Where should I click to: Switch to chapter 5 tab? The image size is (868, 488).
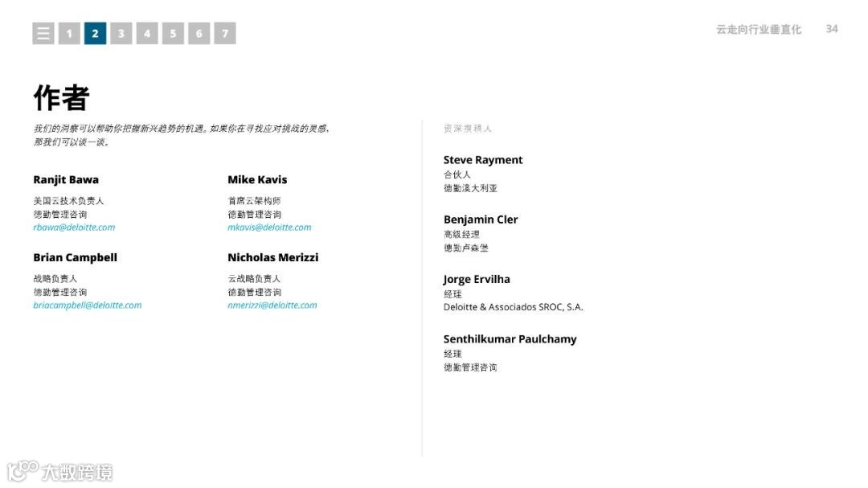(x=174, y=33)
